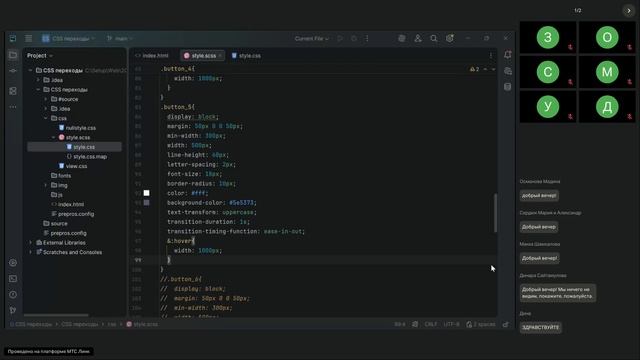Screen dimensions: 640x360
Task: Run the current file
Action: click(340, 38)
